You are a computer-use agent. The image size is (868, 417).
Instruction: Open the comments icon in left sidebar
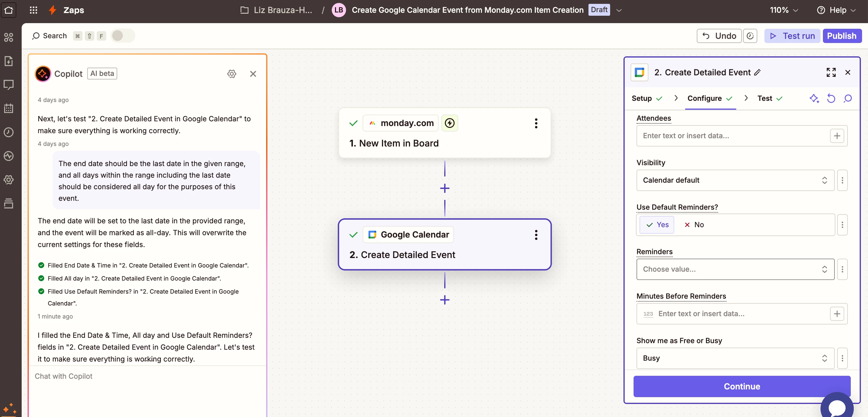(x=9, y=85)
